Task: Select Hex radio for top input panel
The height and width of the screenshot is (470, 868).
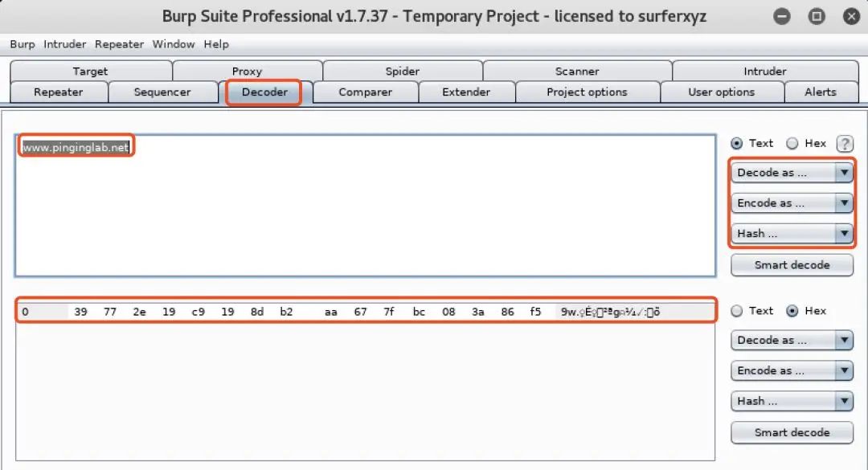Action: (x=792, y=143)
